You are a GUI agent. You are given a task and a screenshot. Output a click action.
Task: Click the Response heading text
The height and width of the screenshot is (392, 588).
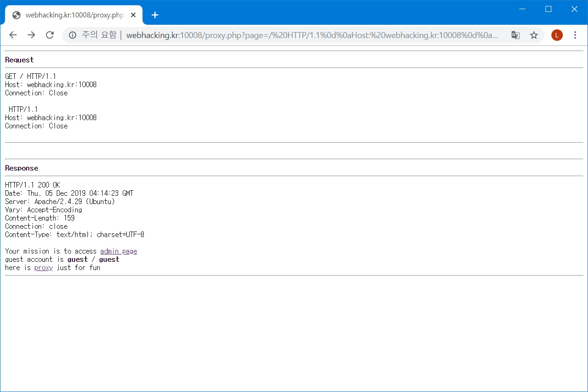point(22,168)
